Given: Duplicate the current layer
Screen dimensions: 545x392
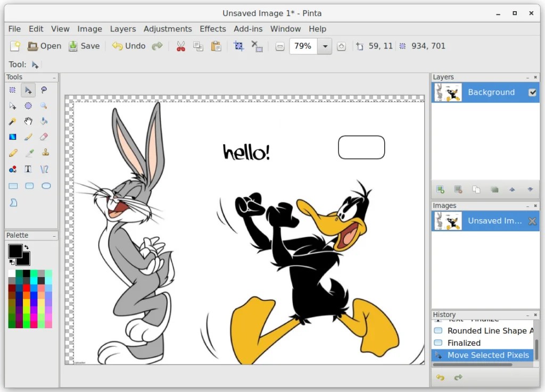Looking at the screenshot, I should [x=476, y=189].
